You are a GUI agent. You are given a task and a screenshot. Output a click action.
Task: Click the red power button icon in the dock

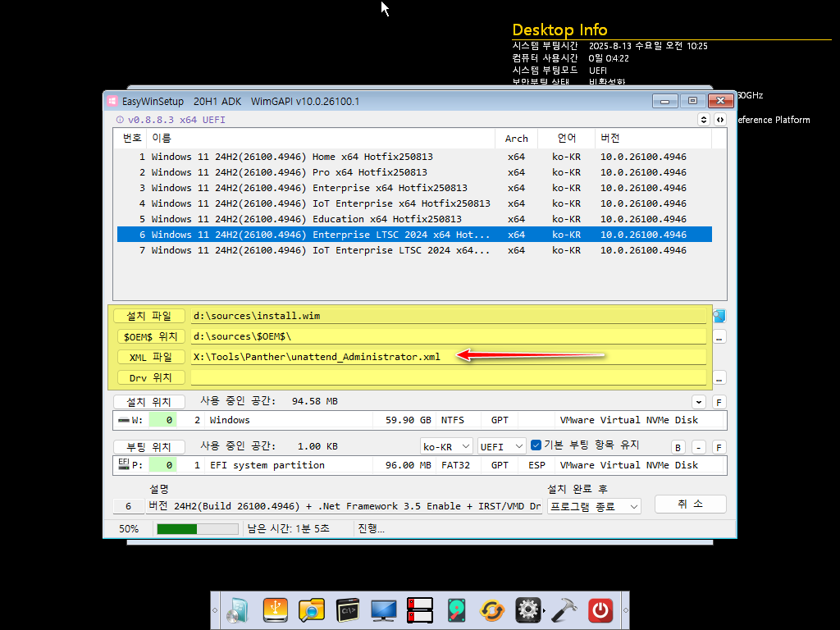coord(600,610)
